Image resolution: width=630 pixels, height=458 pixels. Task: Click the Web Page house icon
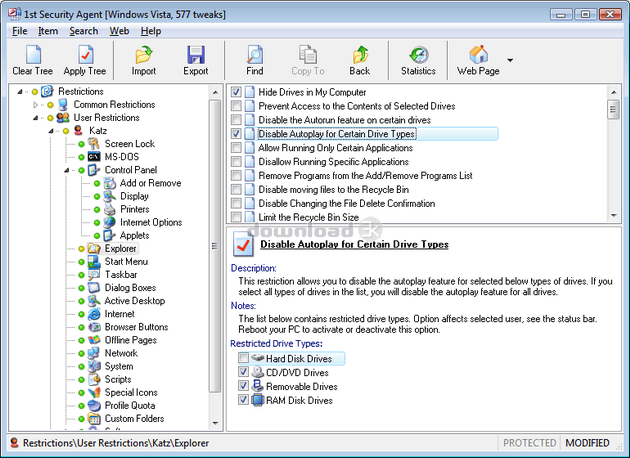[x=478, y=55]
